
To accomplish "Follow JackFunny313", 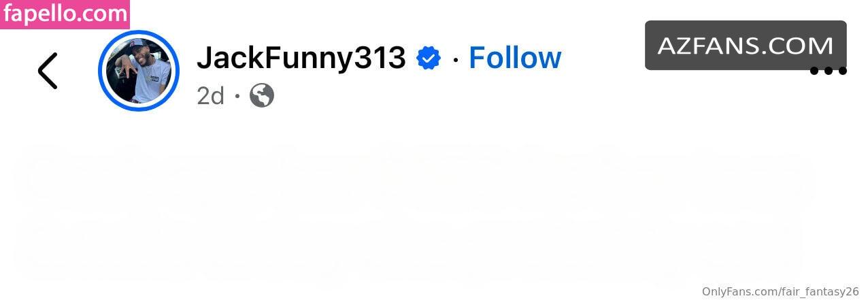I will pos(515,58).
